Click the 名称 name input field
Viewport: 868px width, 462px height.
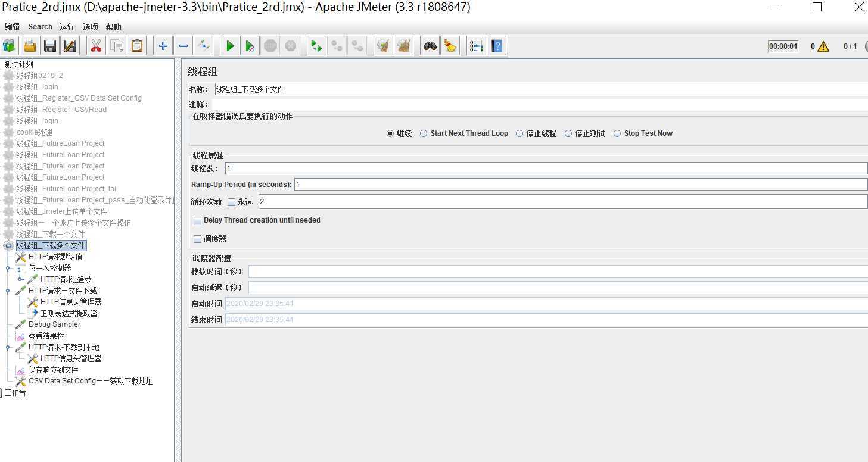(x=540, y=89)
